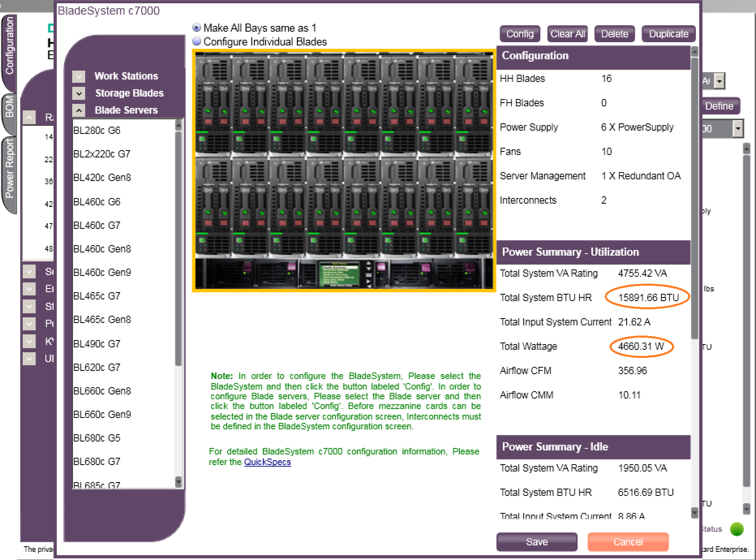Expand the En section in background panel
756x560 pixels.
(29, 289)
